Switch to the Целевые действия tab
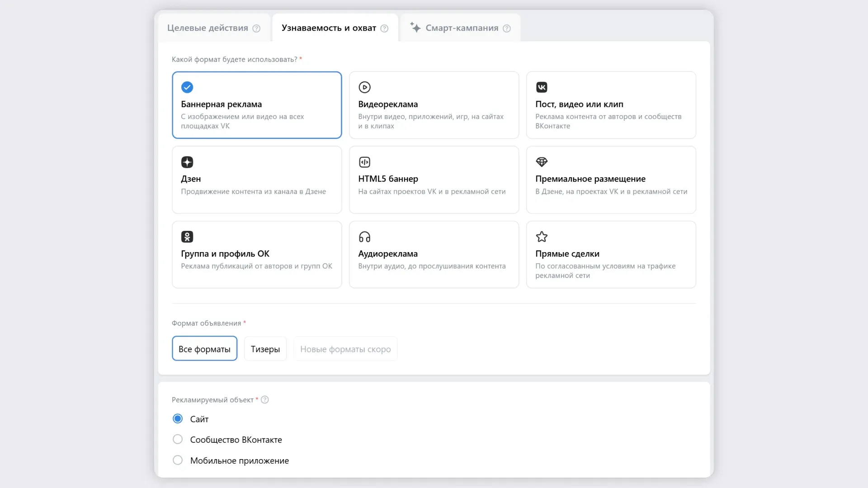The width and height of the screenshot is (868, 488). point(214,28)
